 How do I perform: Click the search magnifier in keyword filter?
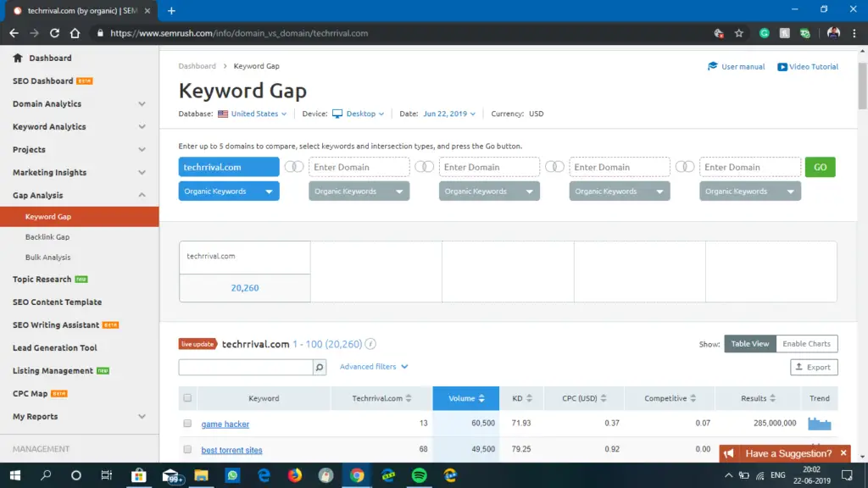coord(320,368)
